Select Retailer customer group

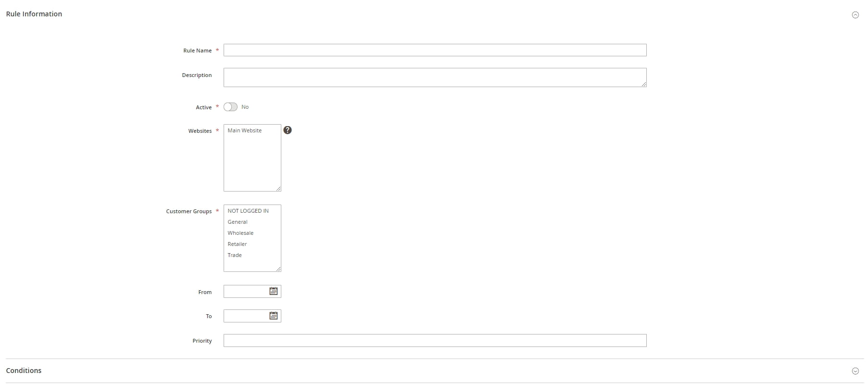237,244
